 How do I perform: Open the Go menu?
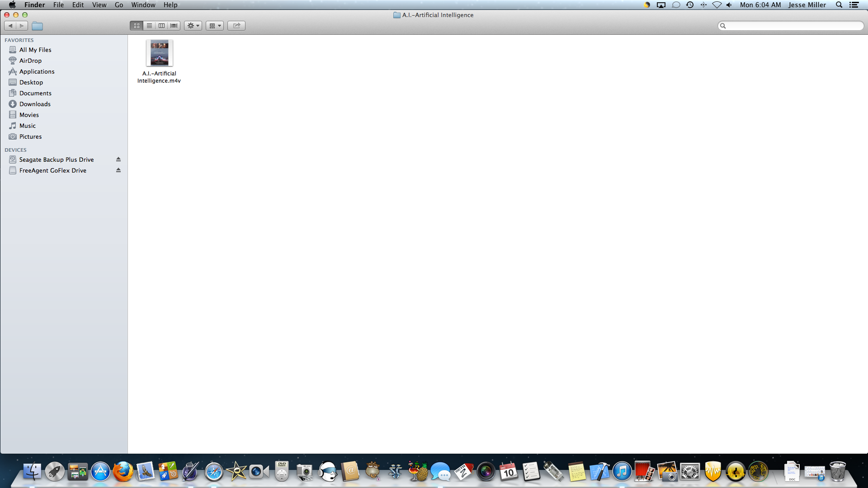(x=119, y=5)
